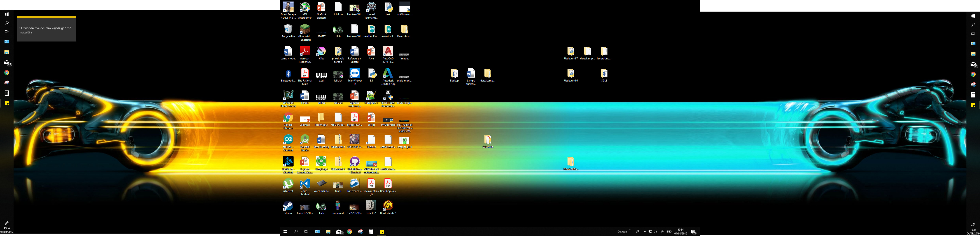Select the Borderlands 2 shortcut icon

pyautogui.click(x=388, y=208)
